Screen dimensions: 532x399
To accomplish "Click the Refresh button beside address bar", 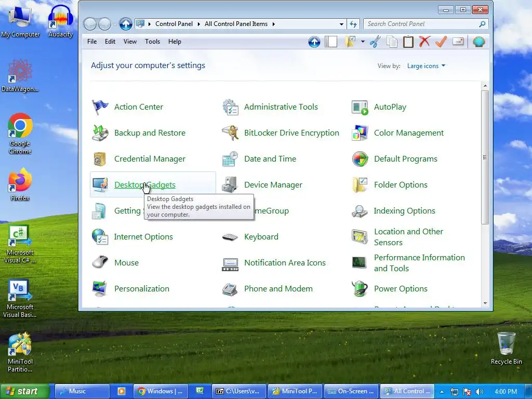I will [x=353, y=24].
